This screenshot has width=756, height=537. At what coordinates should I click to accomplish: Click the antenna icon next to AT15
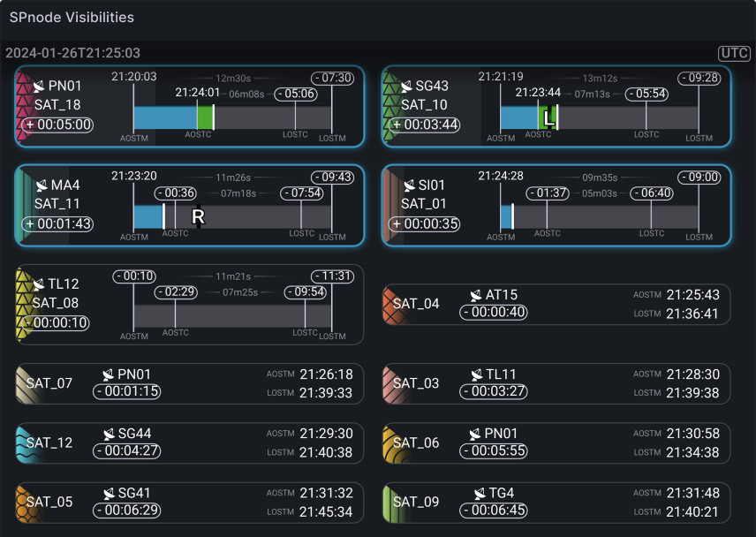(x=477, y=296)
